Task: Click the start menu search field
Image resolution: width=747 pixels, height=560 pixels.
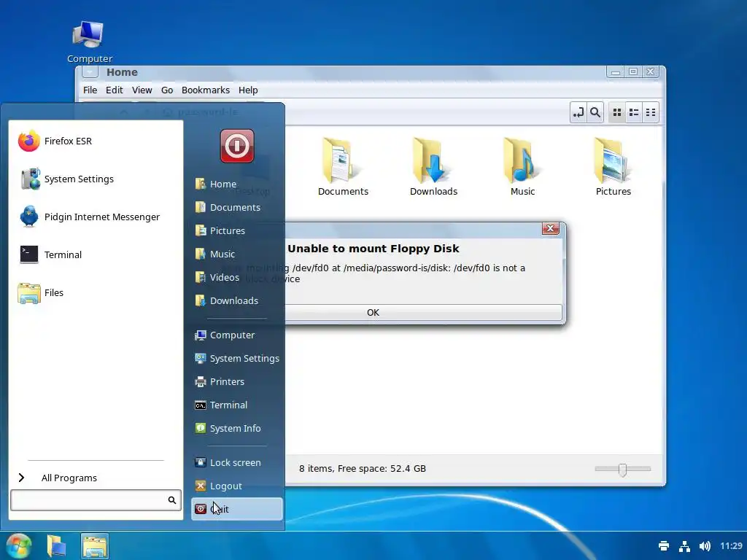Action: click(96, 500)
